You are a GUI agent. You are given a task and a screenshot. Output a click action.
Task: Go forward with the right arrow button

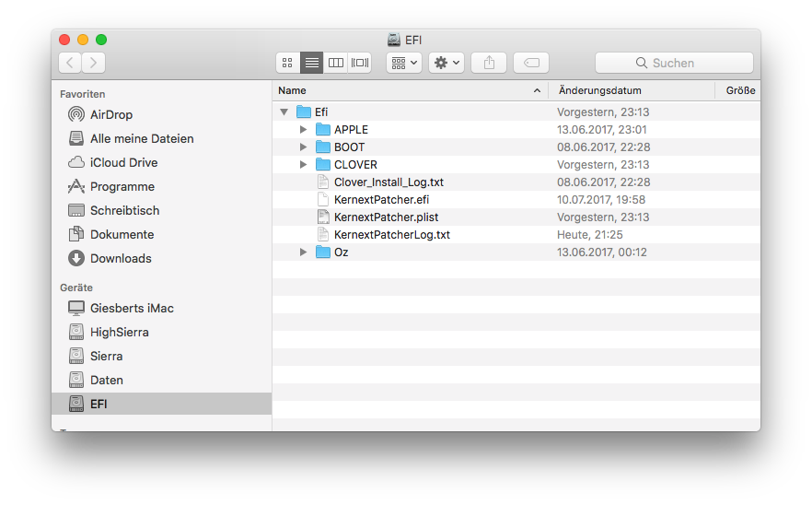(94, 63)
